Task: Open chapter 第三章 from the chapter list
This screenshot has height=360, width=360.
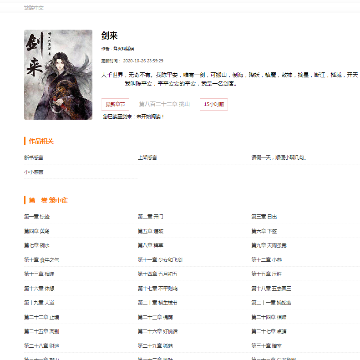Action: click(x=264, y=217)
